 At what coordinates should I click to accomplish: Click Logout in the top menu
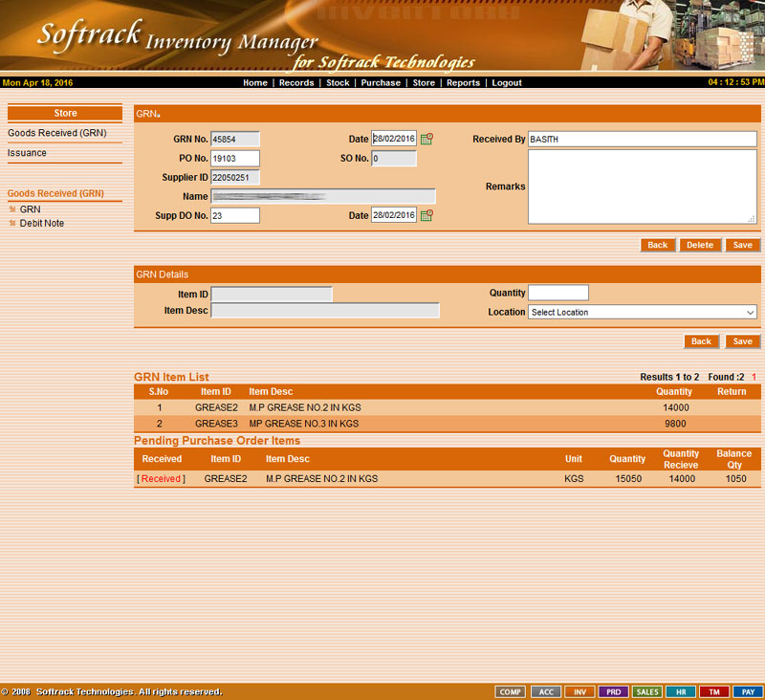tap(507, 83)
